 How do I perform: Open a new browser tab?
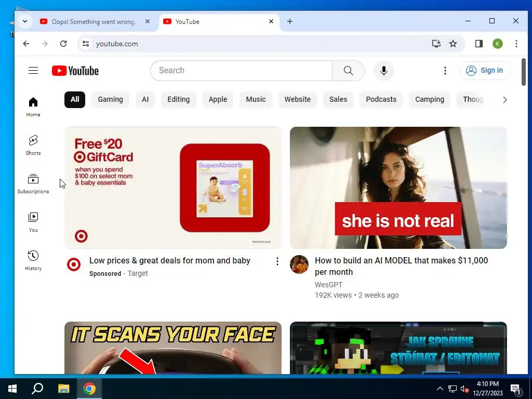click(290, 21)
